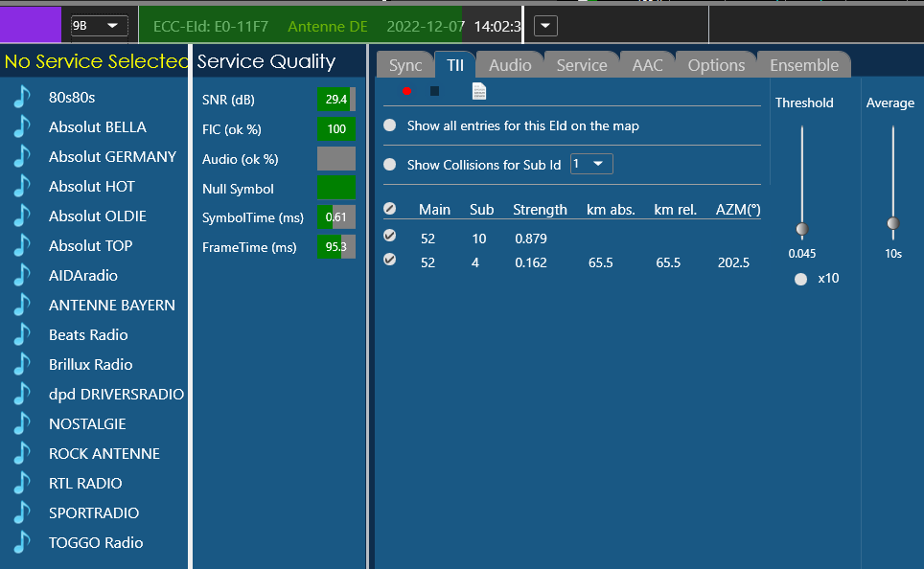This screenshot has height=569, width=924.
Task: Click the music note icon beside ROCK ANTENNE
Action: (22, 453)
